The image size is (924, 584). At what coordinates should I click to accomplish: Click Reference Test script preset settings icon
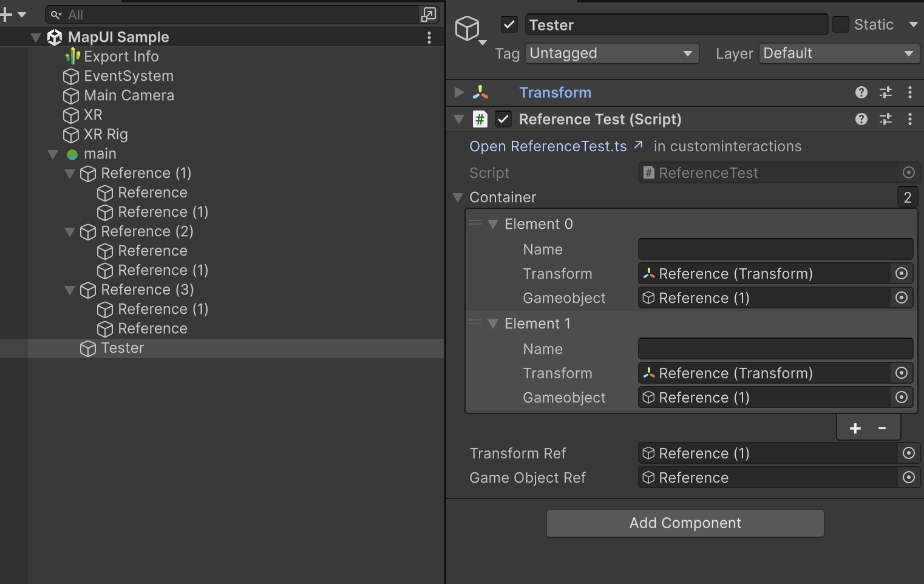point(886,119)
